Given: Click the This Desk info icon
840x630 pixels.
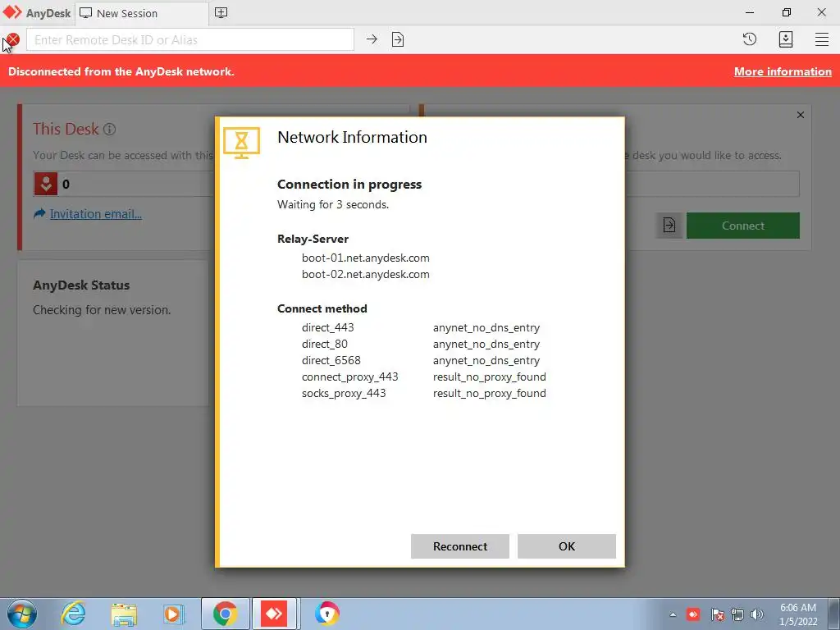Looking at the screenshot, I should click(109, 129).
